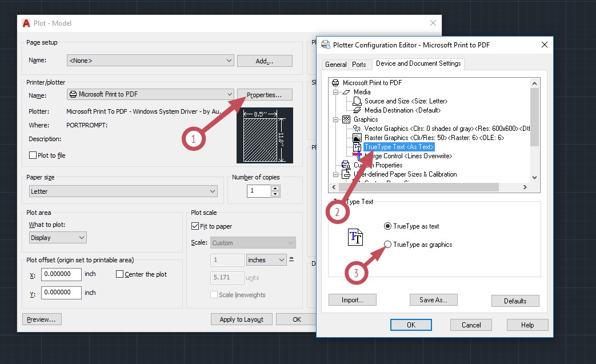Select TrueType Text <As Text> row
Screen dimensions: 596x364
(x=399, y=147)
